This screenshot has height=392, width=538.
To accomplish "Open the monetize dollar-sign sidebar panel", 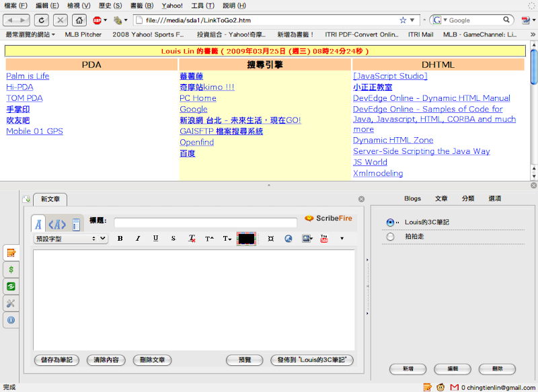I will click(x=11, y=270).
